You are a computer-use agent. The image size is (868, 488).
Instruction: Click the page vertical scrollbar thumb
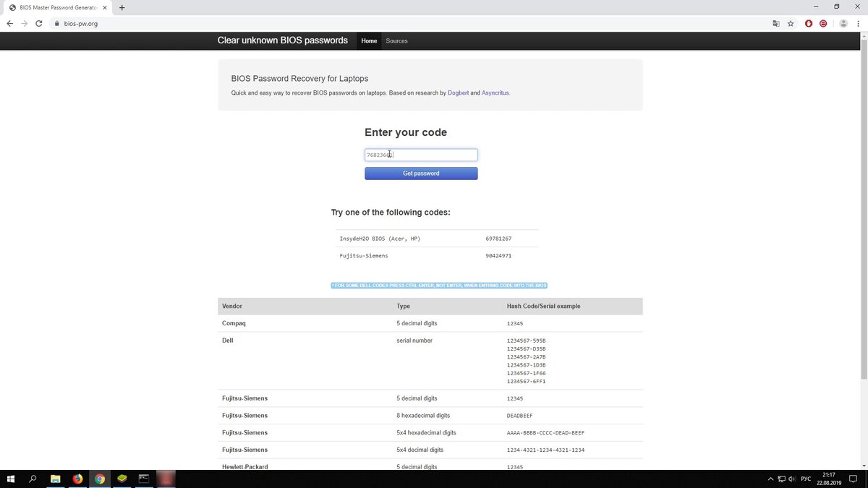click(863, 210)
